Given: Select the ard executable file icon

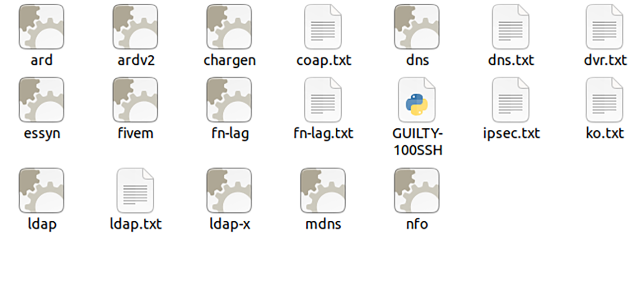Looking at the screenshot, I should point(41,27).
